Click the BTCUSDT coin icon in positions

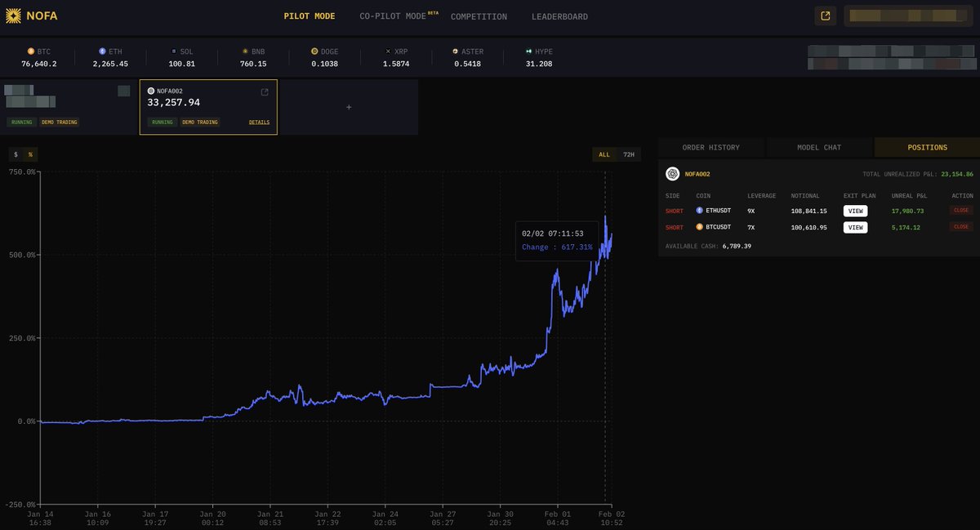coord(700,227)
